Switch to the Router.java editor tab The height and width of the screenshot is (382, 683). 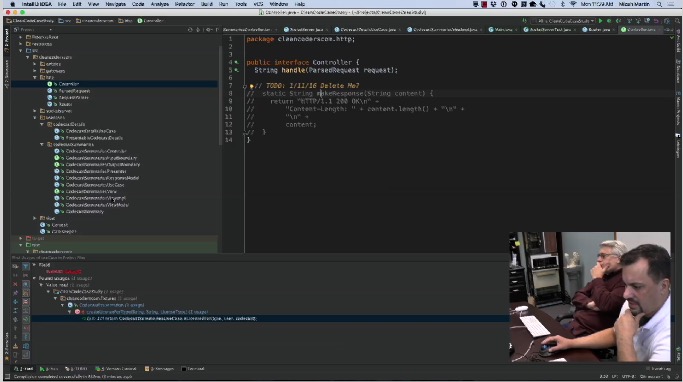coord(598,30)
